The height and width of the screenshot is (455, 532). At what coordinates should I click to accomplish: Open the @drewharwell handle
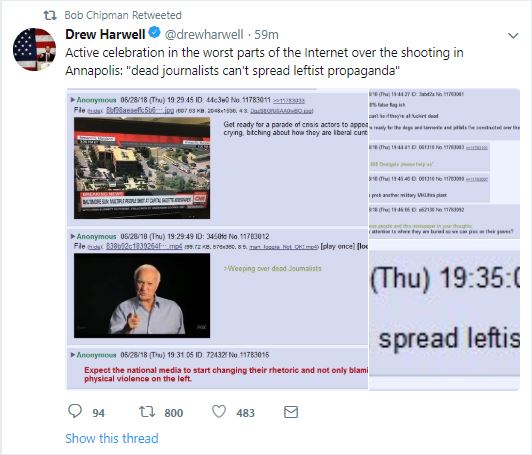pyautogui.click(x=204, y=34)
